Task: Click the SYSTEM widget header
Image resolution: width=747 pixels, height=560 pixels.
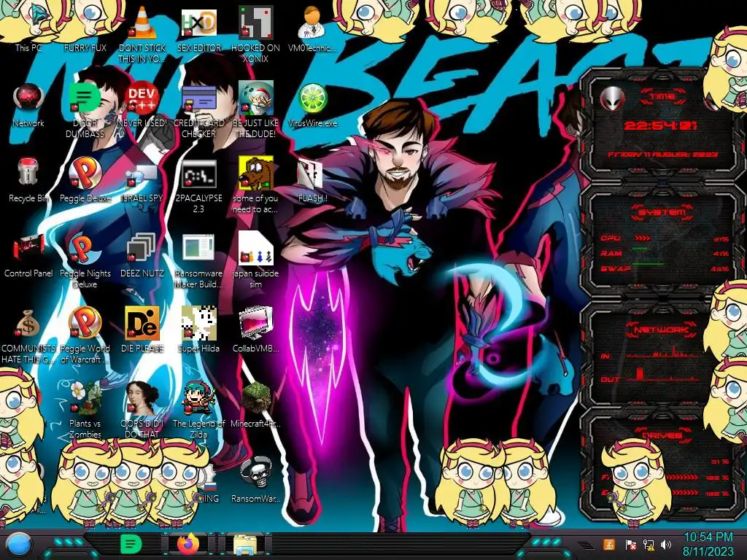Action: pos(662,212)
